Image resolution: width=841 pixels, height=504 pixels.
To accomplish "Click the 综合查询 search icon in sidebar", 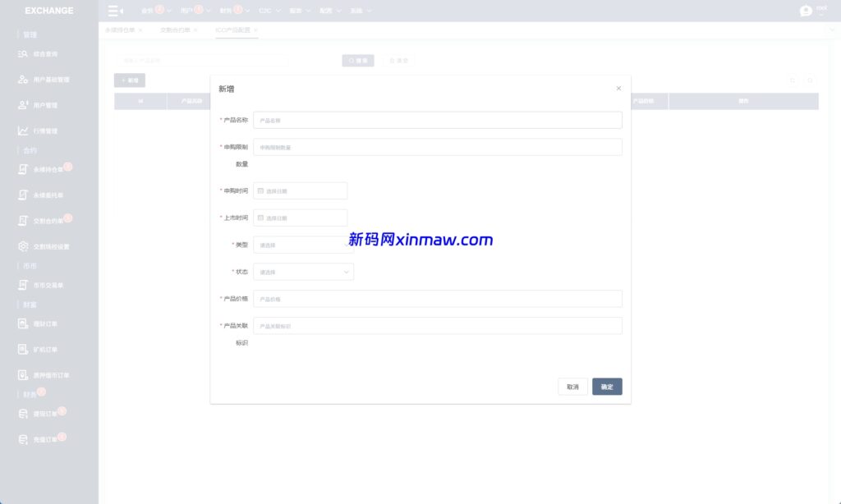I will tap(24, 54).
